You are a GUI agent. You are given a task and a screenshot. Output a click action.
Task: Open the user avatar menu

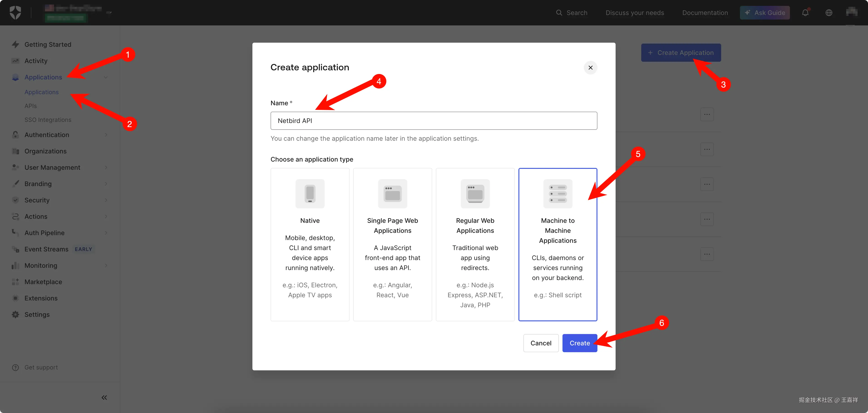coord(851,12)
